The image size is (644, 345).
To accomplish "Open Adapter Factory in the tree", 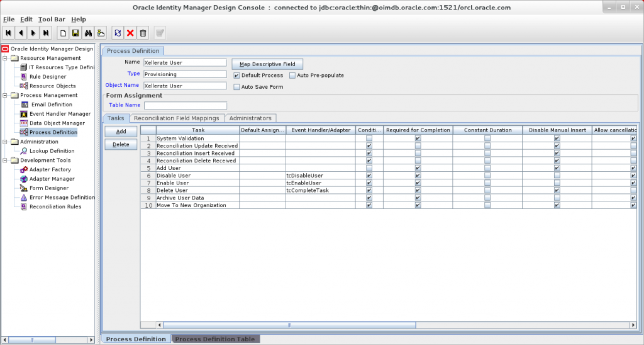I will (x=50, y=169).
